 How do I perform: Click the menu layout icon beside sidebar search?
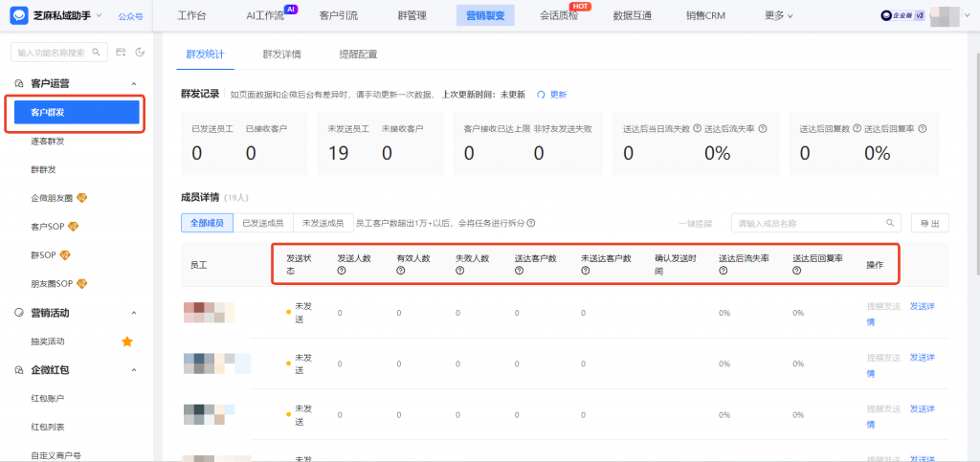coord(122,53)
